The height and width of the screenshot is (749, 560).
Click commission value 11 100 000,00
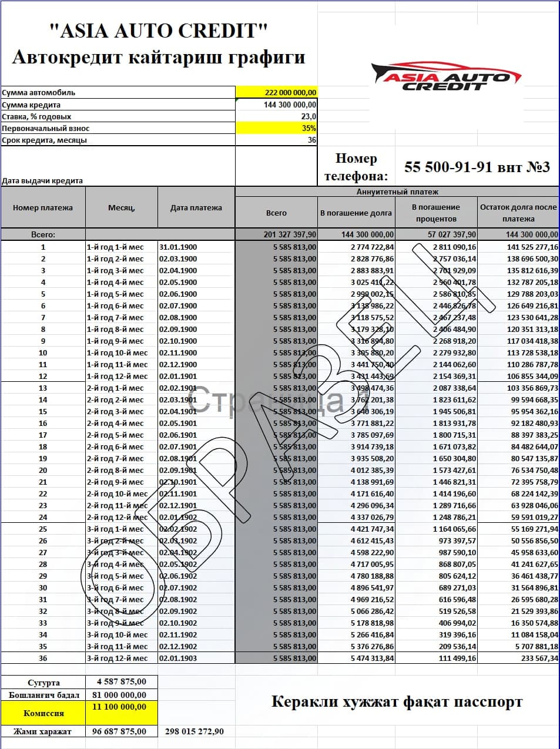tap(122, 713)
